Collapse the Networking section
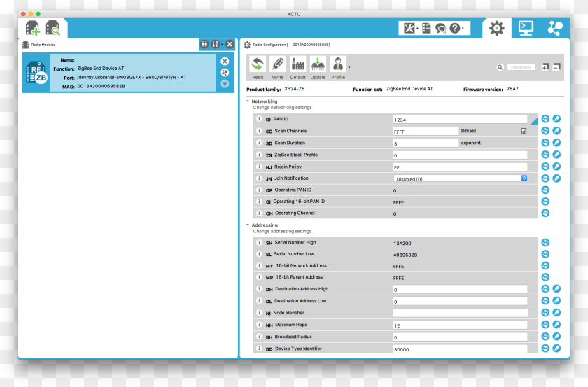Screen dimensions: 588x387 (248, 101)
